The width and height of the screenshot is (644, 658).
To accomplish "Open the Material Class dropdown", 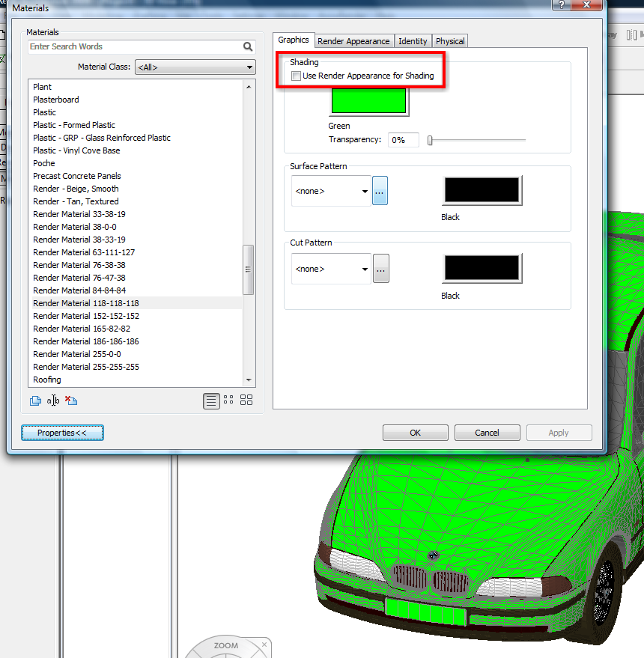I will tap(195, 67).
